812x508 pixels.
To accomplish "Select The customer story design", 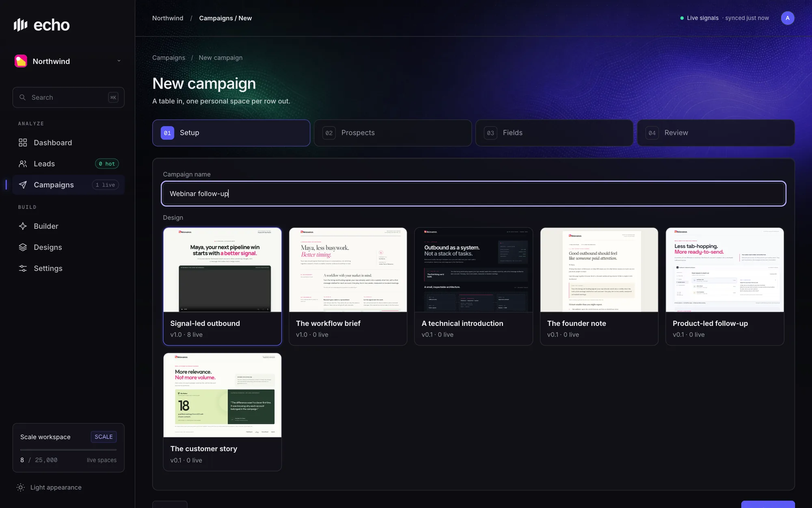I will [x=222, y=412].
